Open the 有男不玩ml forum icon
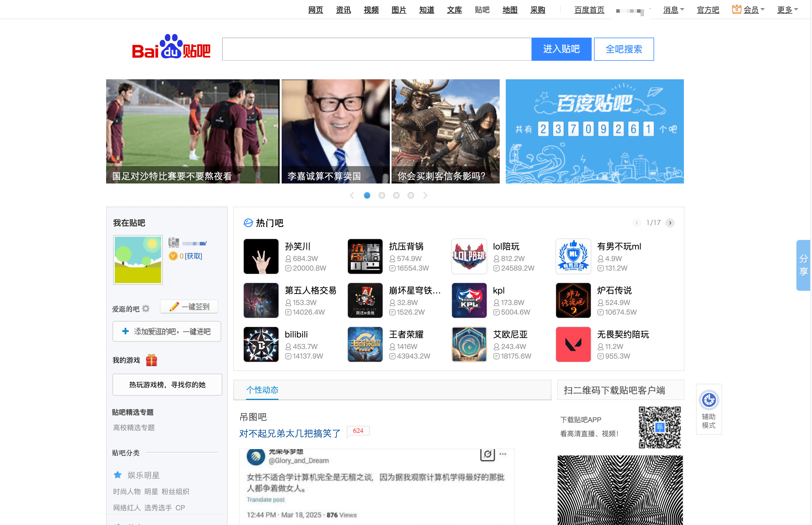The height and width of the screenshot is (525, 812). (x=573, y=256)
